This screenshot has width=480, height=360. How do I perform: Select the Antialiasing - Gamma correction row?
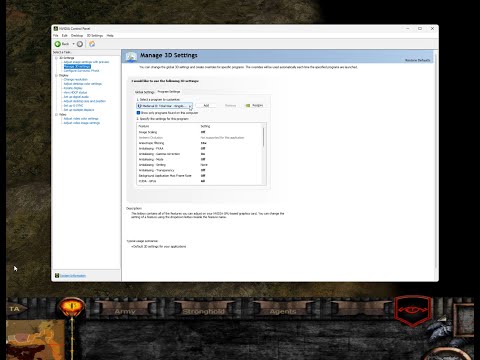coord(200,154)
